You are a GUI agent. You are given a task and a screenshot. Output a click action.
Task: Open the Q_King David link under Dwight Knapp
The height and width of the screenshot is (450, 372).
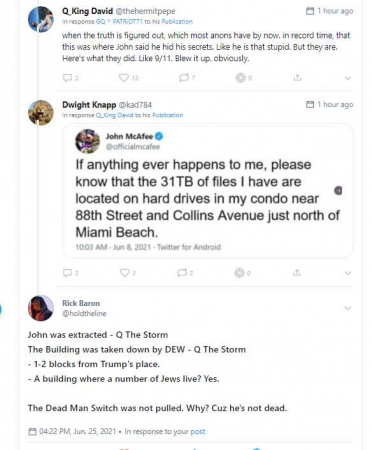pos(114,115)
